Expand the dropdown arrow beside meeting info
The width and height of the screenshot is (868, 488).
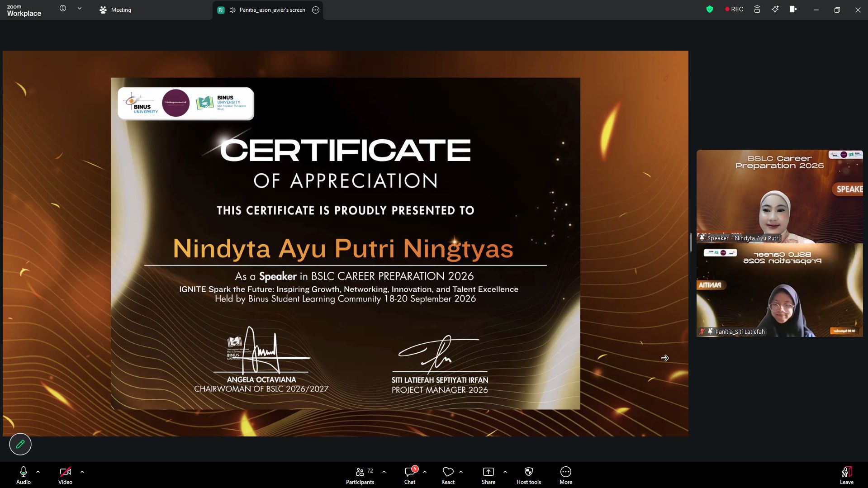click(x=80, y=9)
